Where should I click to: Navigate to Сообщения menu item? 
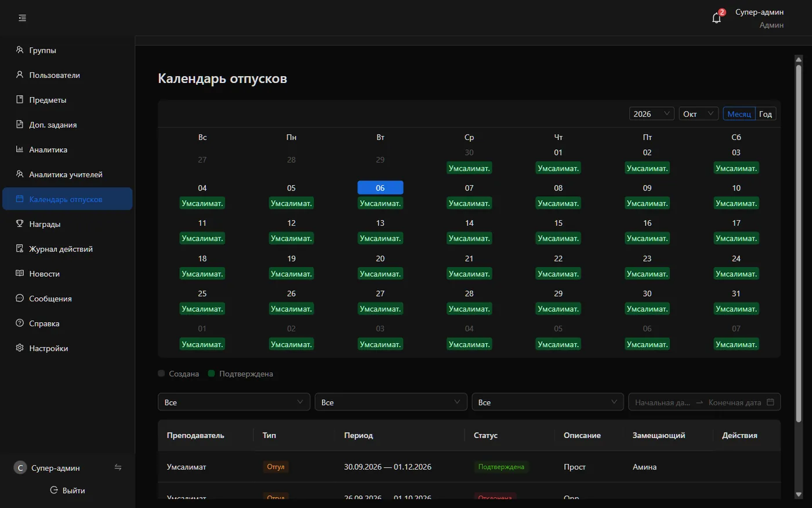[x=67, y=298]
